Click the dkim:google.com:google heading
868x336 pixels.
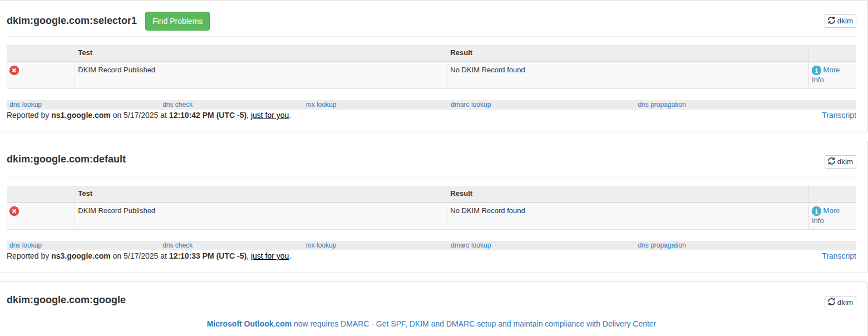tap(66, 300)
